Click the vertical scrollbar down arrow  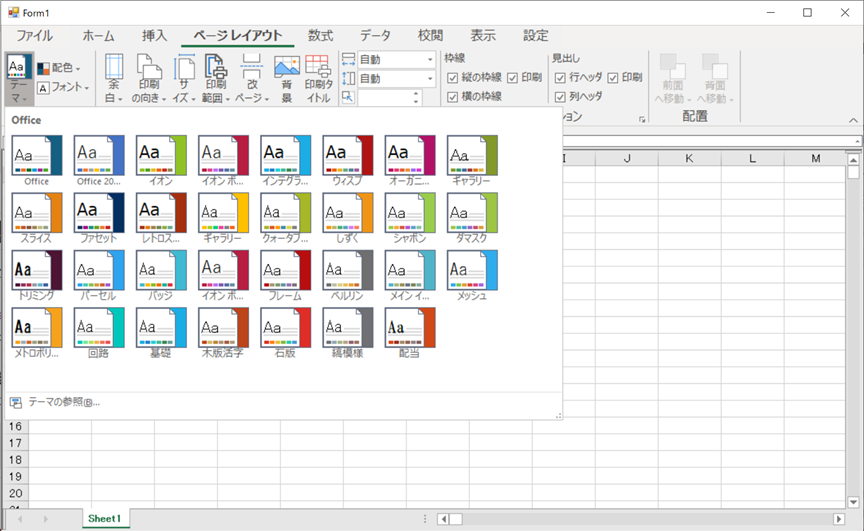pyautogui.click(x=854, y=502)
